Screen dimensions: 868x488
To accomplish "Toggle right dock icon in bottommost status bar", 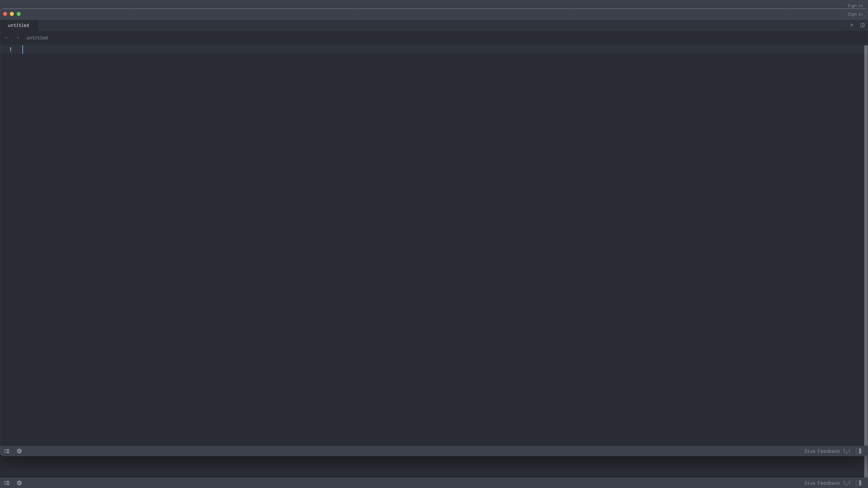I will click(x=859, y=483).
